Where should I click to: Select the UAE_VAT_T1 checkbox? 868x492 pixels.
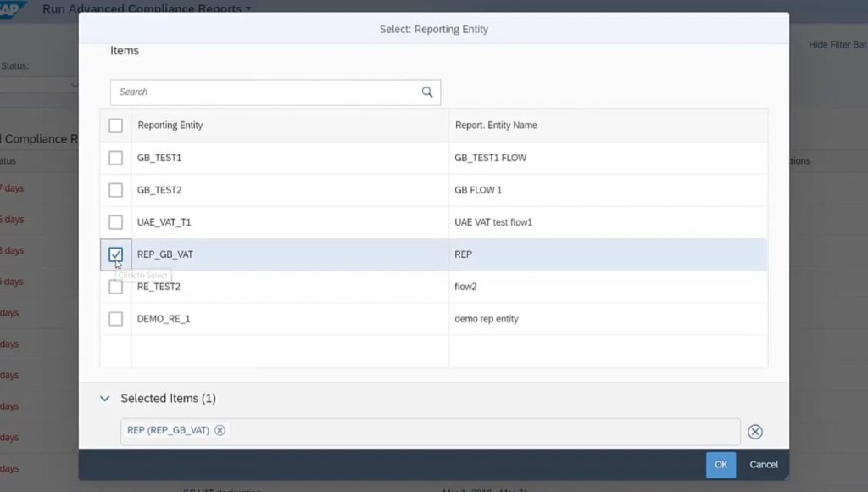[x=116, y=222]
